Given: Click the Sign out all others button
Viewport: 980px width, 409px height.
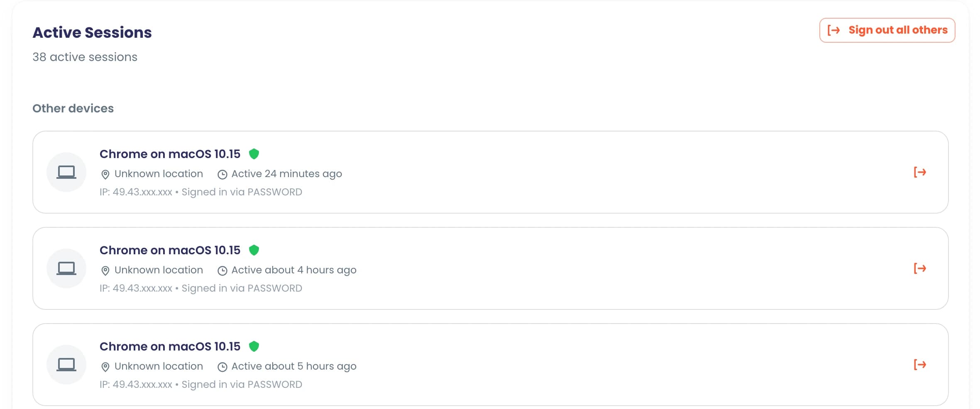Looking at the screenshot, I should pyautogui.click(x=887, y=30).
